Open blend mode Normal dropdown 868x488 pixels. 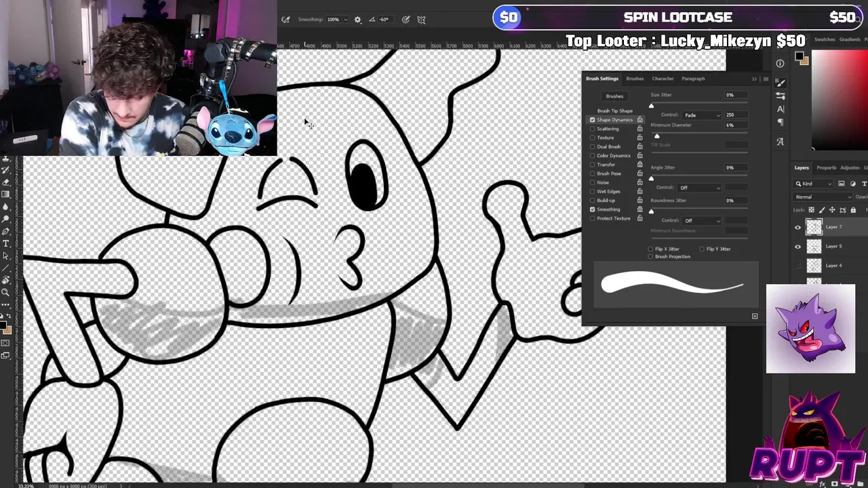coord(823,197)
